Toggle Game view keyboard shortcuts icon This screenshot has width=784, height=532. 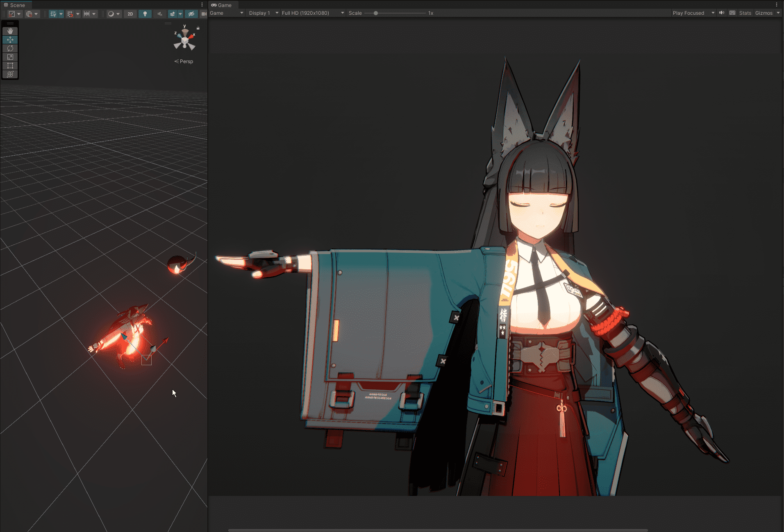coord(732,13)
